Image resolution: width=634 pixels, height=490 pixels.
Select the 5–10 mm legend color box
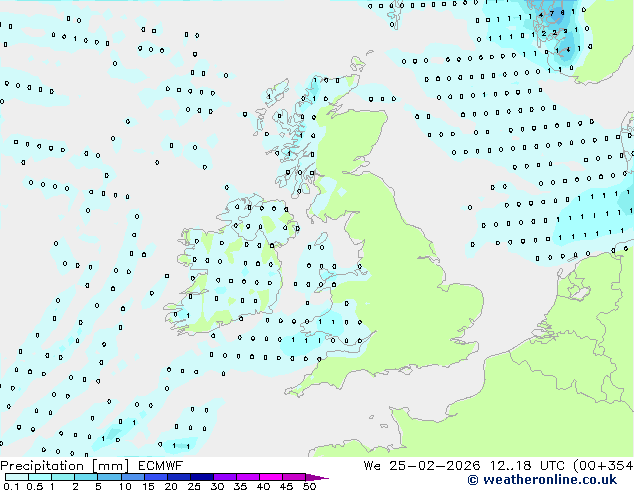(109, 477)
